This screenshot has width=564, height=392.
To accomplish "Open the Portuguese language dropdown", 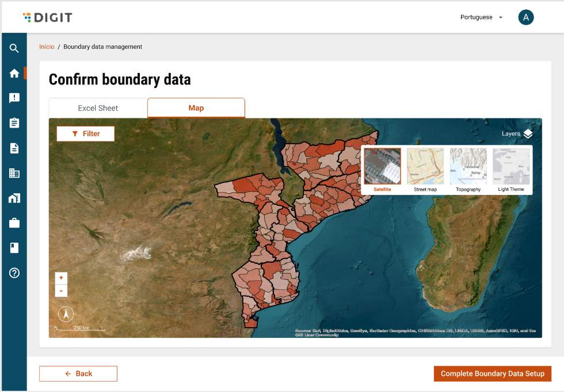I will pyautogui.click(x=481, y=17).
